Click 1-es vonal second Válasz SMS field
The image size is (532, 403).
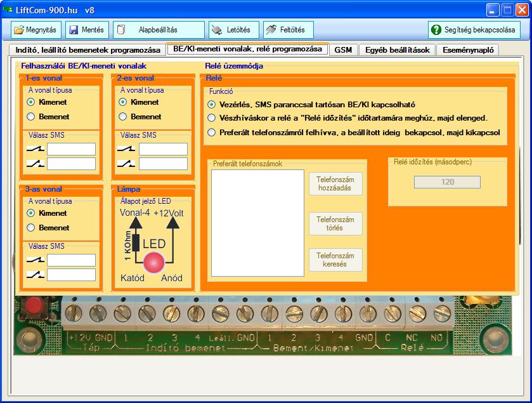coord(71,164)
